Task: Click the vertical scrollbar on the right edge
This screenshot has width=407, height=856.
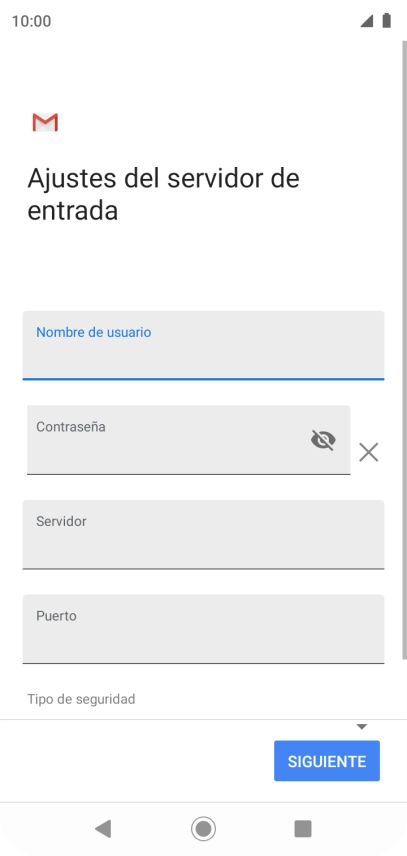Action: pyautogui.click(x=404, y=349)
